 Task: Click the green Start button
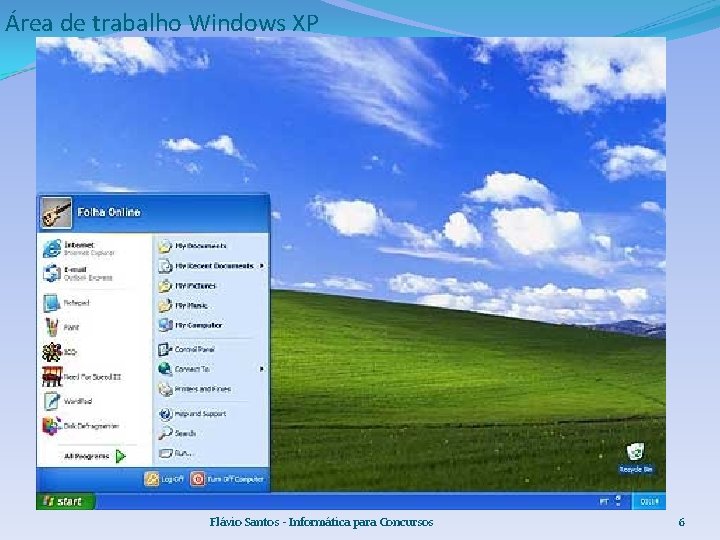[x=65, y=501]
